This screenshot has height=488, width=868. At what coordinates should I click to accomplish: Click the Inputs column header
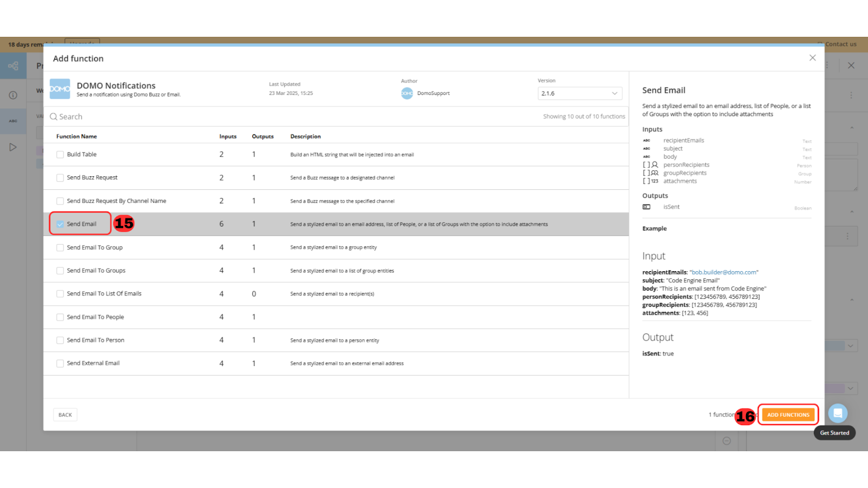[x=228, y=137]
